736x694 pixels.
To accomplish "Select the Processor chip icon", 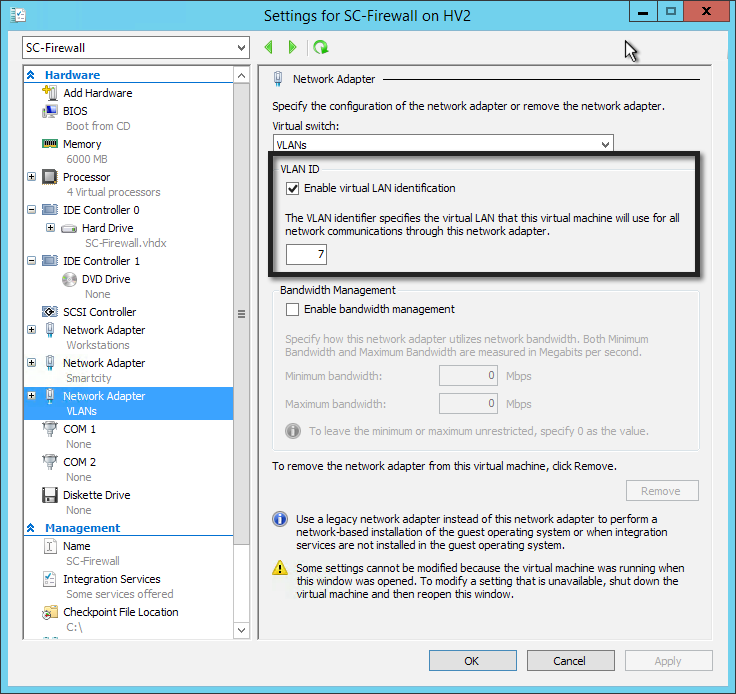I will 49,177.
